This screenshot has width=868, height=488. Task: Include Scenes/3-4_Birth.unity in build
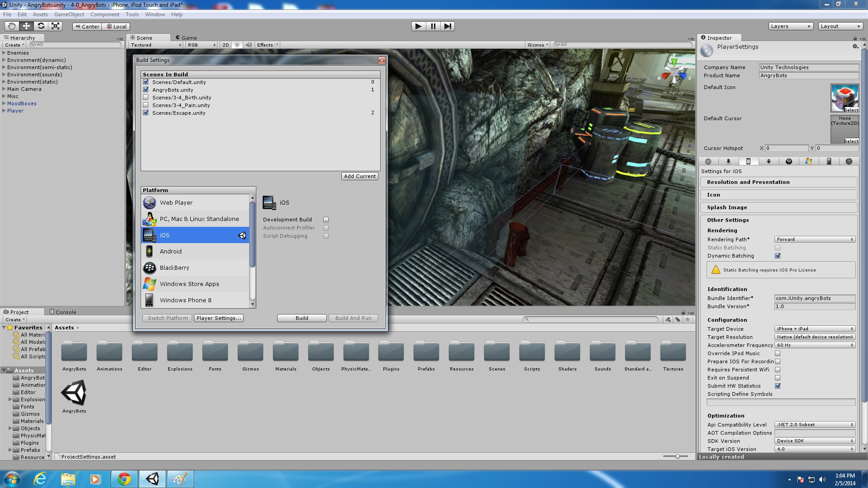click(146, 97)
